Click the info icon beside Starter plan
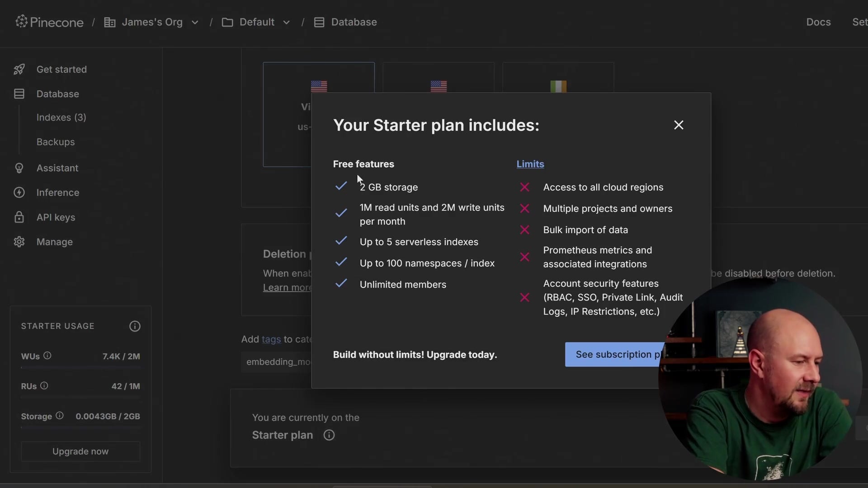Image resolution: width=868 pixels, height=488 pixels. point(329,435)
